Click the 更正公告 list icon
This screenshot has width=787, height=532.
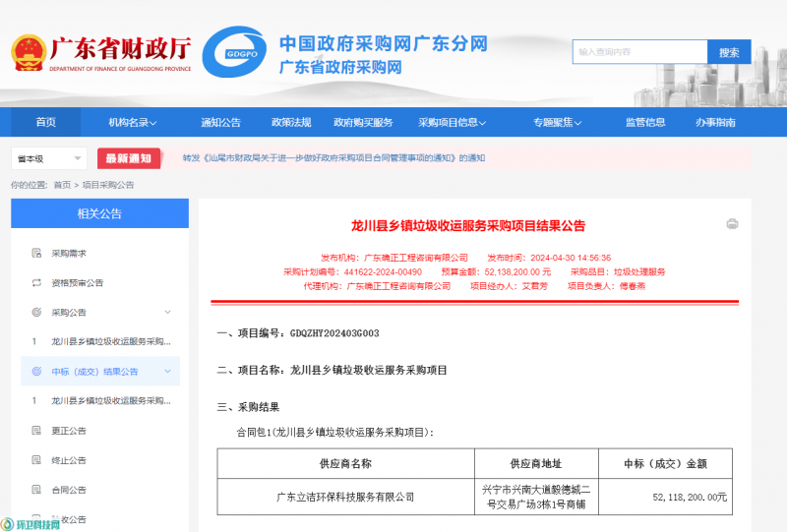pos(36,431)
